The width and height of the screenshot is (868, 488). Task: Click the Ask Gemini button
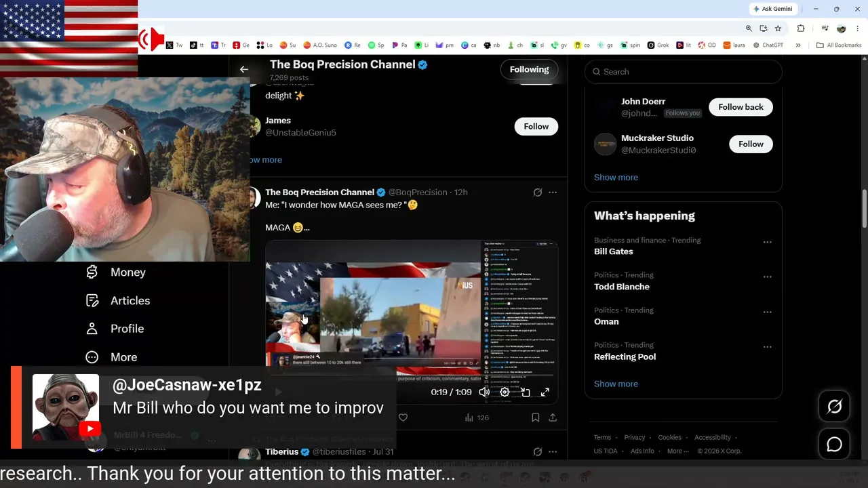[772, 9]
